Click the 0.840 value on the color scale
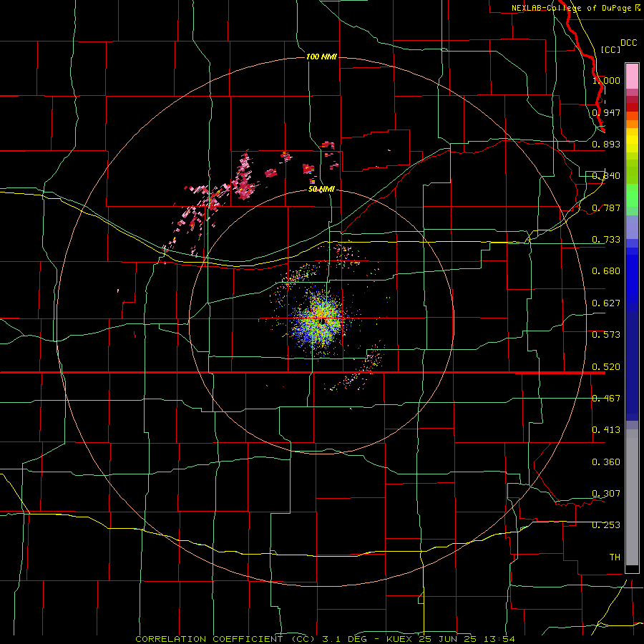Viewport: 644px width, 644px height. (606, 176)
